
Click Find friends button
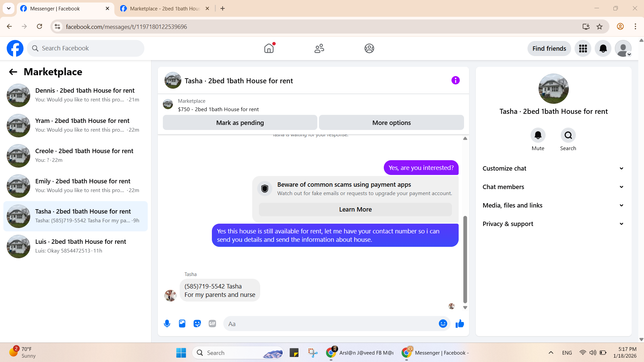tap(549, 49)
